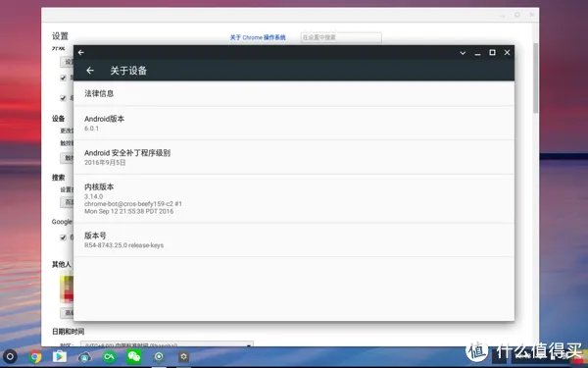The width and height of the screenshot is (588, 368).
Task: Open Google Play Store from the shelf
Action: pyautogui.click(x=60, y=356)
